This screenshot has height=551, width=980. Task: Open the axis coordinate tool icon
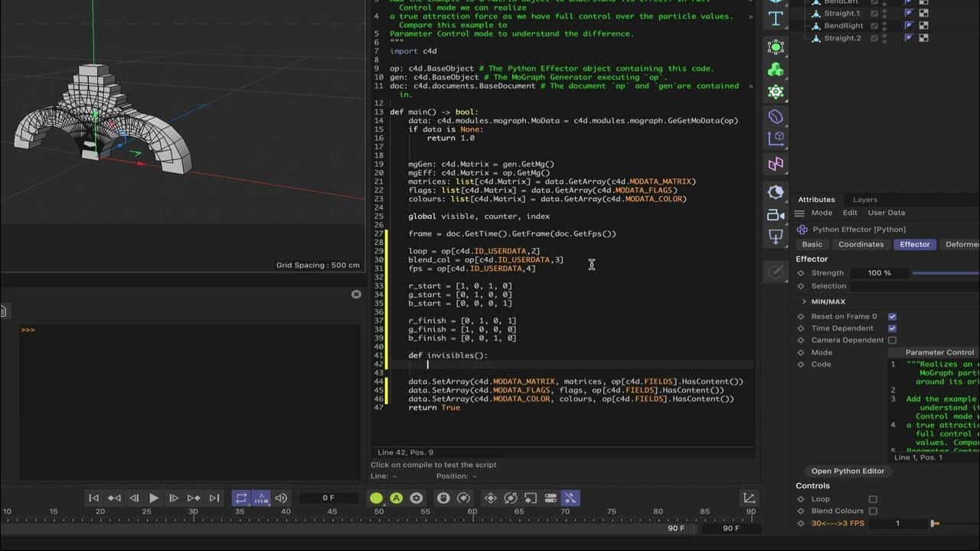tap(776, 139)
